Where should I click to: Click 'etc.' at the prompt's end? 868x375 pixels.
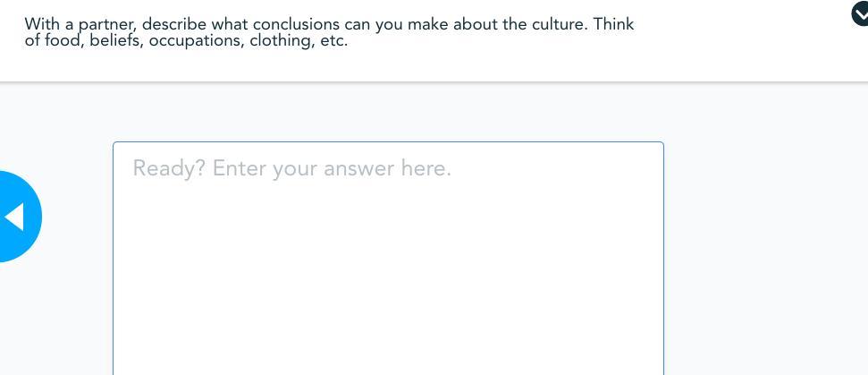pos(333,41)
